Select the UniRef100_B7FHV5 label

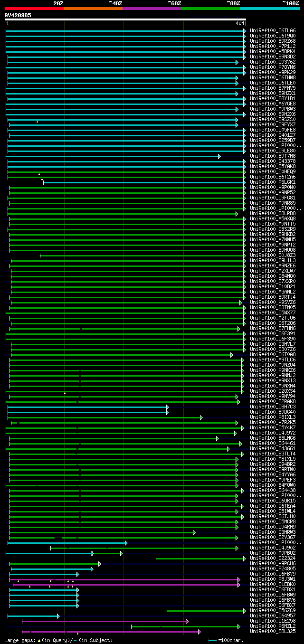click(273, 88)
